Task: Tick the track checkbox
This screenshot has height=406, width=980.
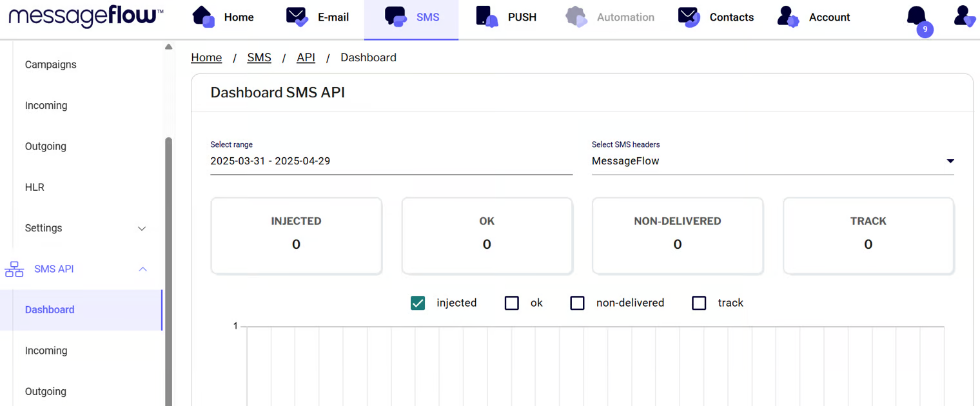Action: 699,303
